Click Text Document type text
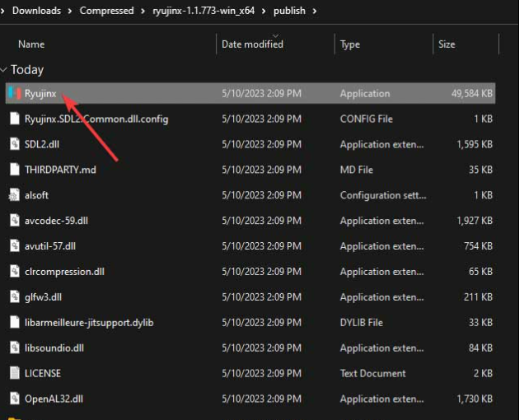This screenshot has height=420, width=524. point(372,373)
